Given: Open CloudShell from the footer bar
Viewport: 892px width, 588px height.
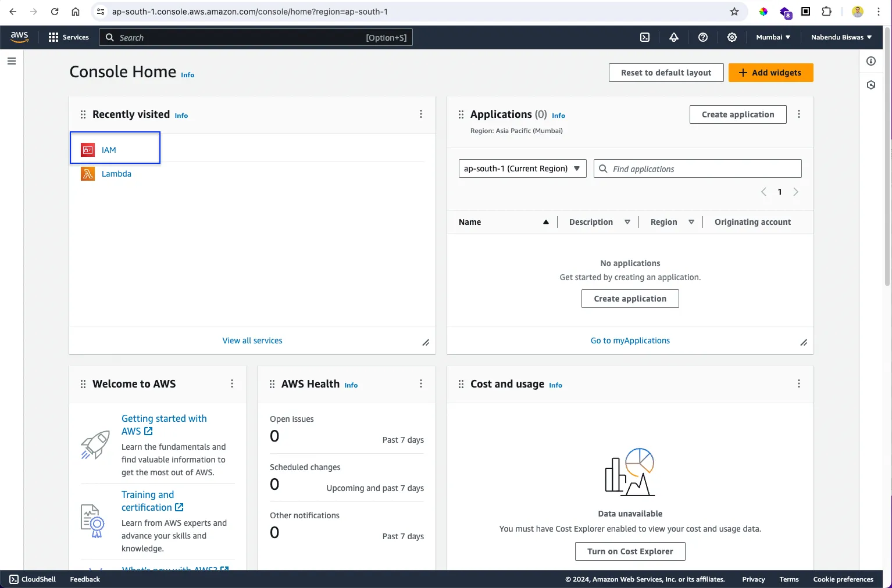Looking at the screenshot, I should pos(33,579).
